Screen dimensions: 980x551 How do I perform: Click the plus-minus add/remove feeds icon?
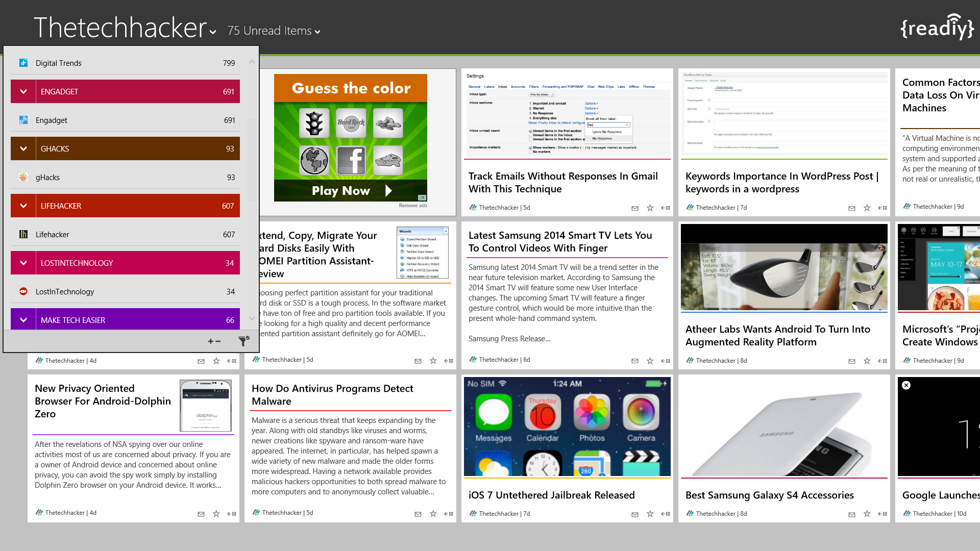click(x=214, y=341)
